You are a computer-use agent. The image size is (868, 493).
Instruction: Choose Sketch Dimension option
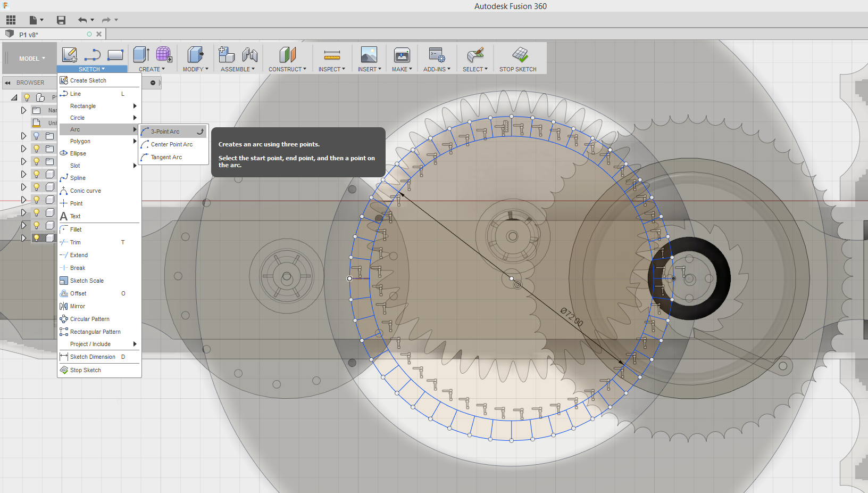pyautogui.click(x=99, y=357)
